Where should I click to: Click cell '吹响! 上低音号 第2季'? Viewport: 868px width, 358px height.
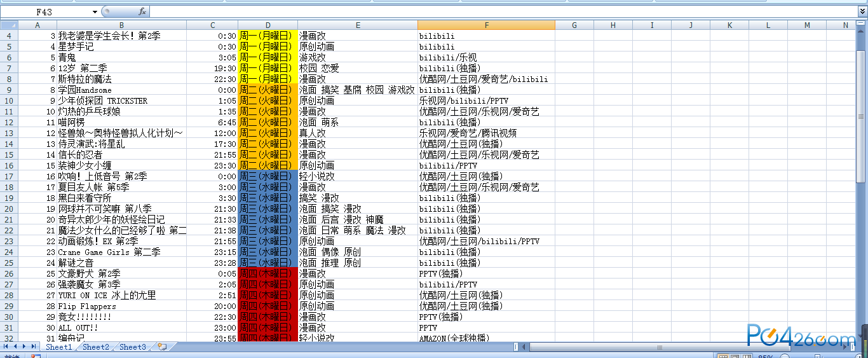point(121,177)
